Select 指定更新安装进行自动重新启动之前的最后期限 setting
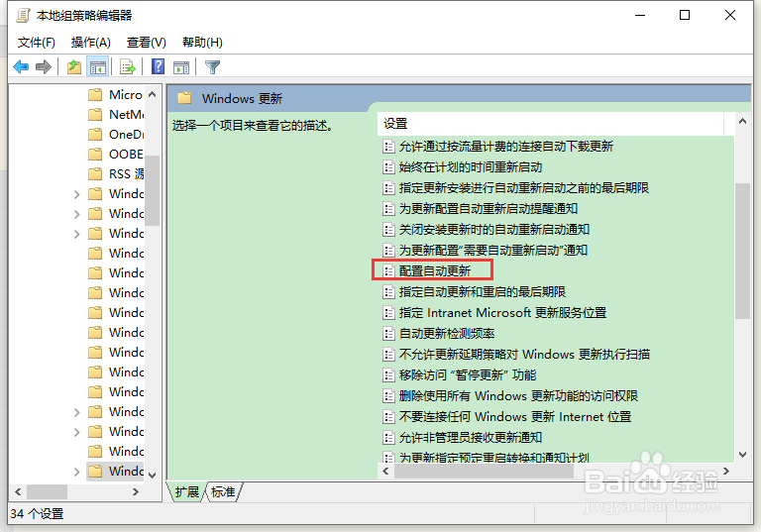The image size is (761, 532). [523, 188]
